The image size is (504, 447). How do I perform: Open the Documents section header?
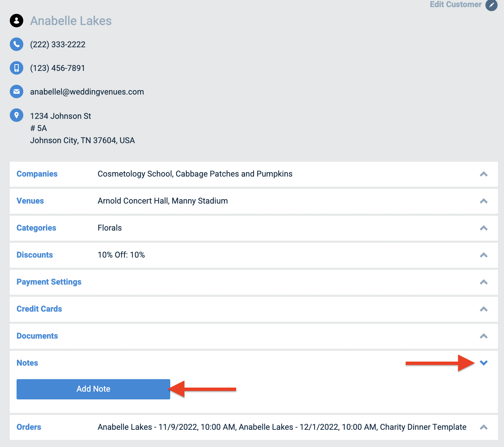[x=37, y=336]
